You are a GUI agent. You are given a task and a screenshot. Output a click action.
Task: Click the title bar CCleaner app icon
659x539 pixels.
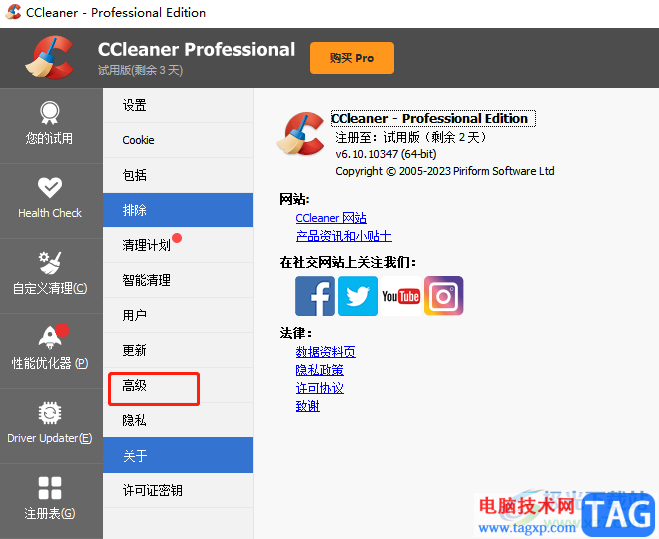point(13,12)
